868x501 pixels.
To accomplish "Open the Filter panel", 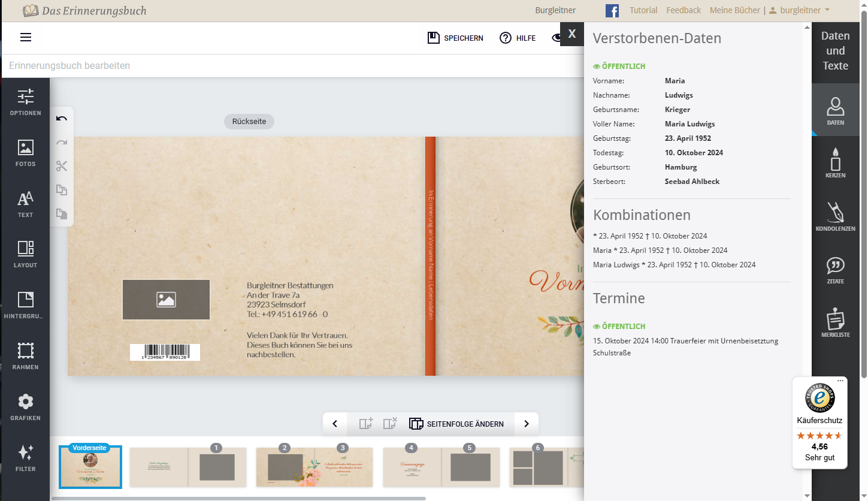I will tap(25, 458).
